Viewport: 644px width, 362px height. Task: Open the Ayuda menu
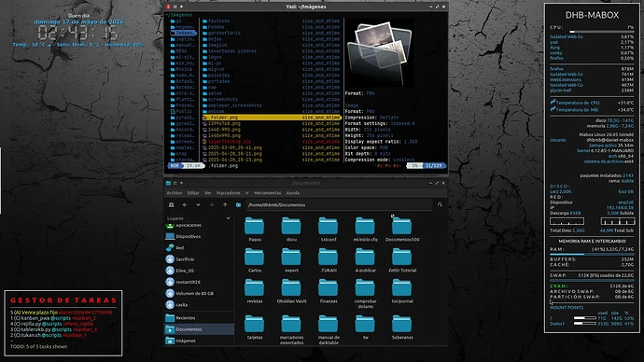tap(293, 193)
